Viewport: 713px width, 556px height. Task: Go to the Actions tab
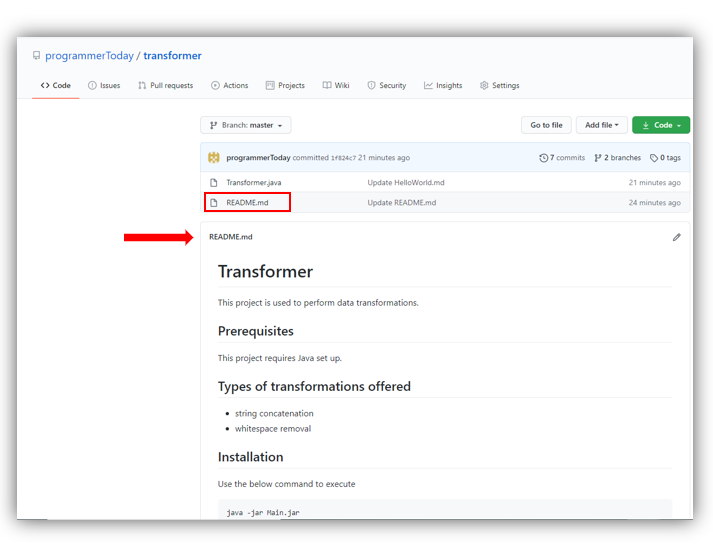pyautogui.click(x=230, y=85)
